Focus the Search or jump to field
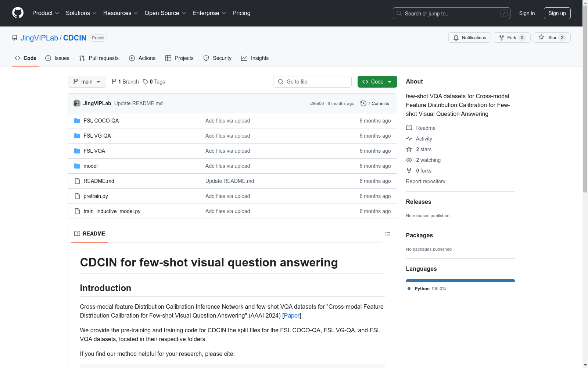The height and width of the screenshot is (368, 588). pyautogui.click(x=452, y=13)
